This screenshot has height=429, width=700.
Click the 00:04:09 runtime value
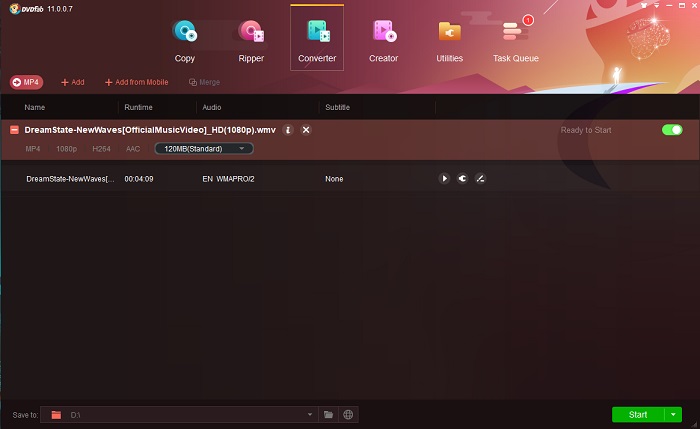(x=139, y=179)
